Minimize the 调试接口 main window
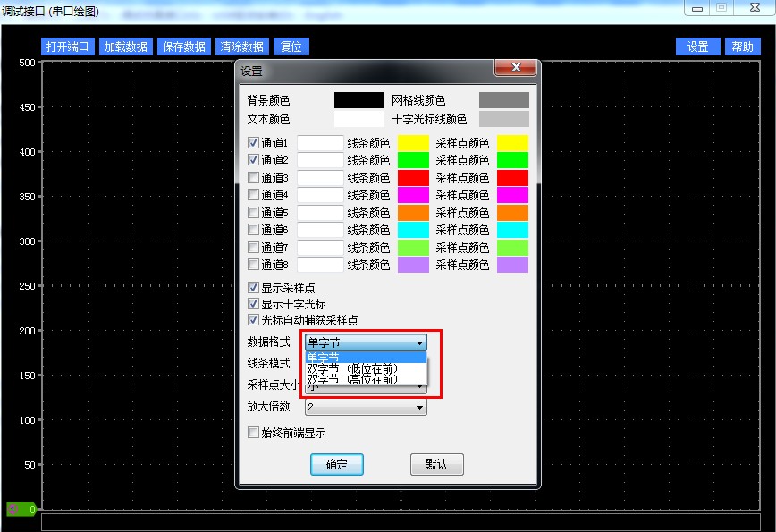This screenshot has width=776, height=532. [696, 8]
